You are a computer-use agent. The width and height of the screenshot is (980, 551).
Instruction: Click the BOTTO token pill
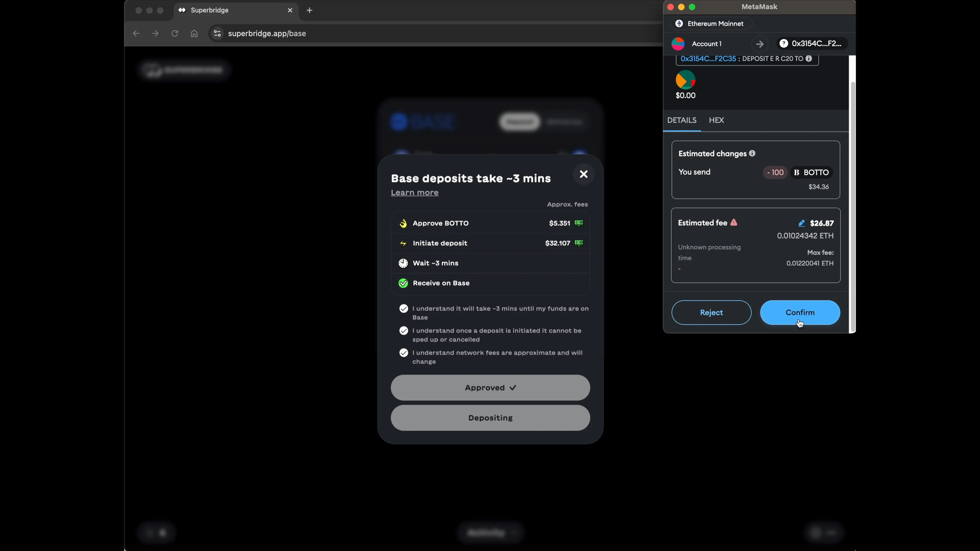click(x=812, y=172)
